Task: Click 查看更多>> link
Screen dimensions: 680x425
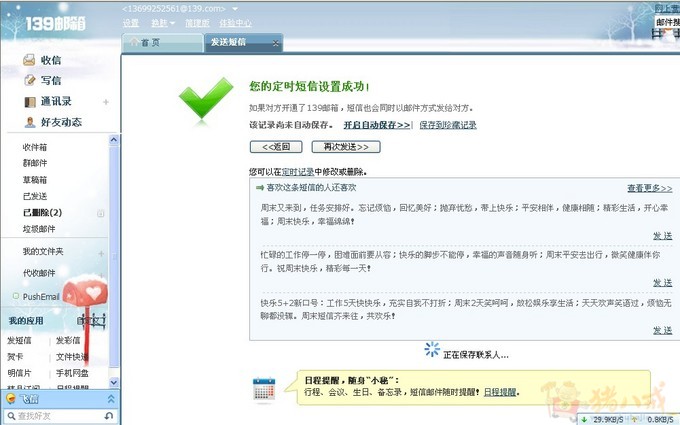Action: pyautogui.click(x=650, y=188)
